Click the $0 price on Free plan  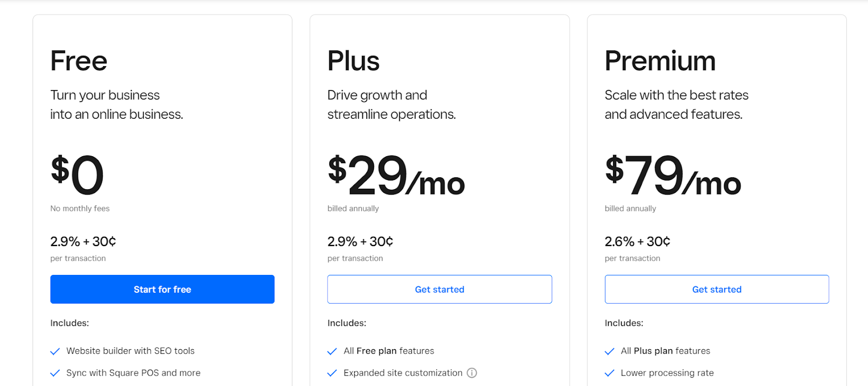77,175
